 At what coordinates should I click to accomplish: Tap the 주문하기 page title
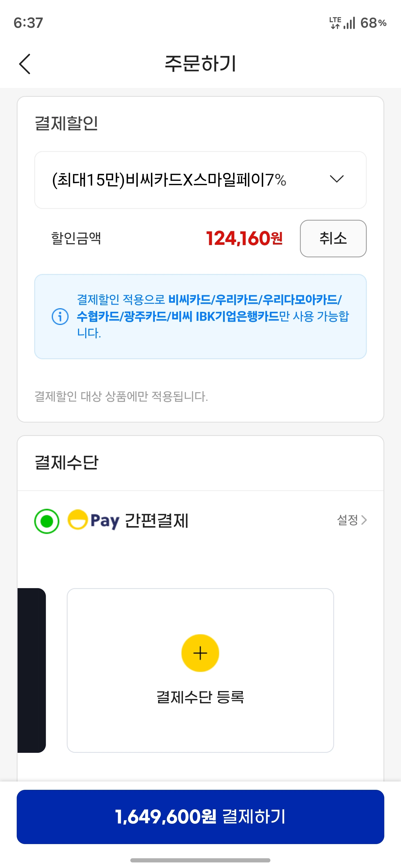point(200,64)
